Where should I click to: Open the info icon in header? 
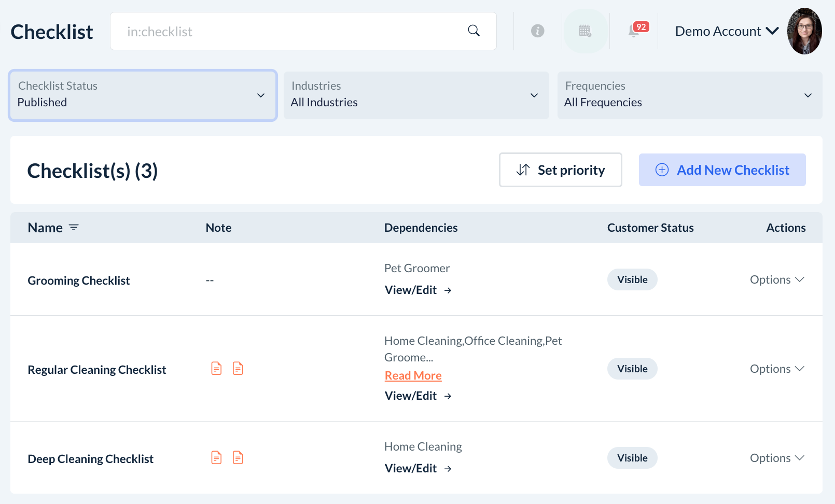[x=537, y=31]
